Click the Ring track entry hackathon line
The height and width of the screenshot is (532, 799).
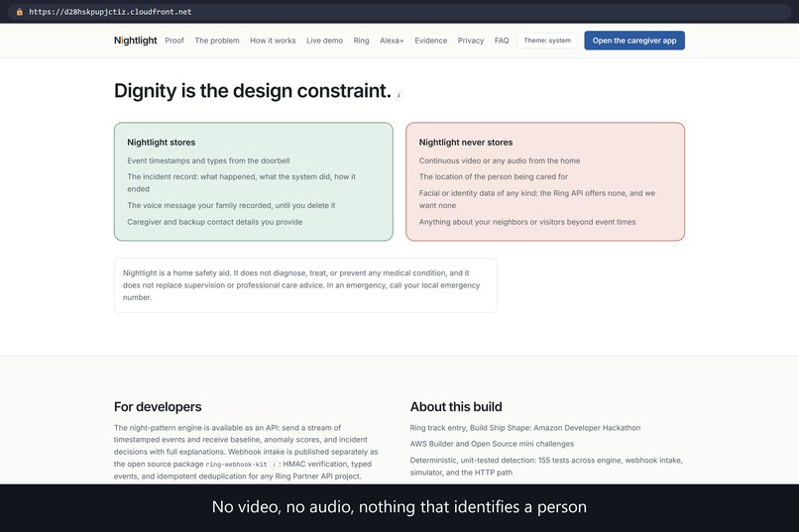pyautogui.click(x=524, y=428)
